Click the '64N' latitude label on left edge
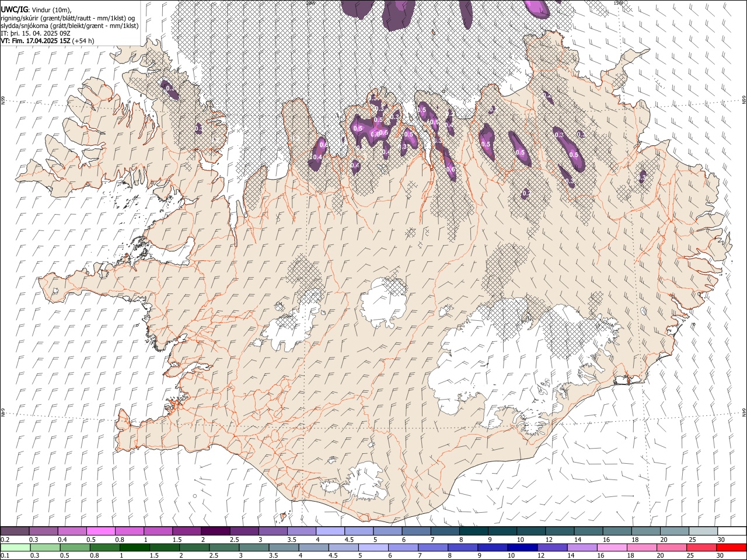 click(2, 411)
